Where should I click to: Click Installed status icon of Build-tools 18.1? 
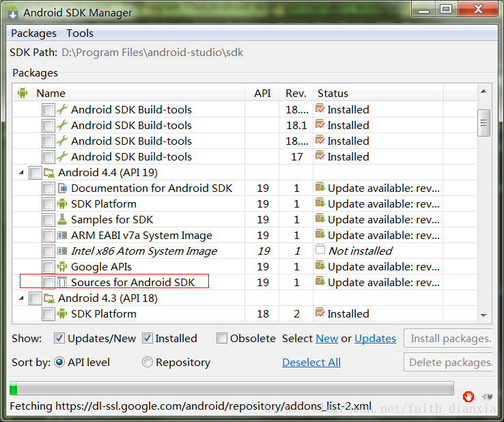click(320, 124)
